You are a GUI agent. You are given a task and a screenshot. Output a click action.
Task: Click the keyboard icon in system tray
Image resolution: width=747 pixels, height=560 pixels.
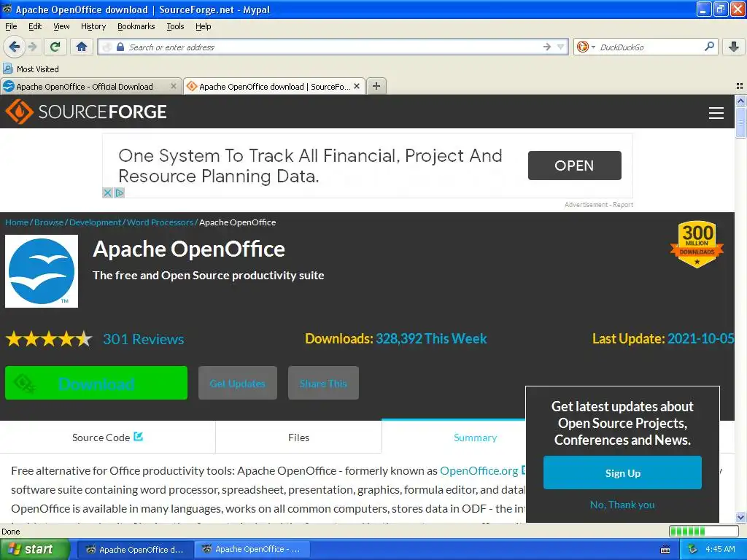[x=665, y=550]
